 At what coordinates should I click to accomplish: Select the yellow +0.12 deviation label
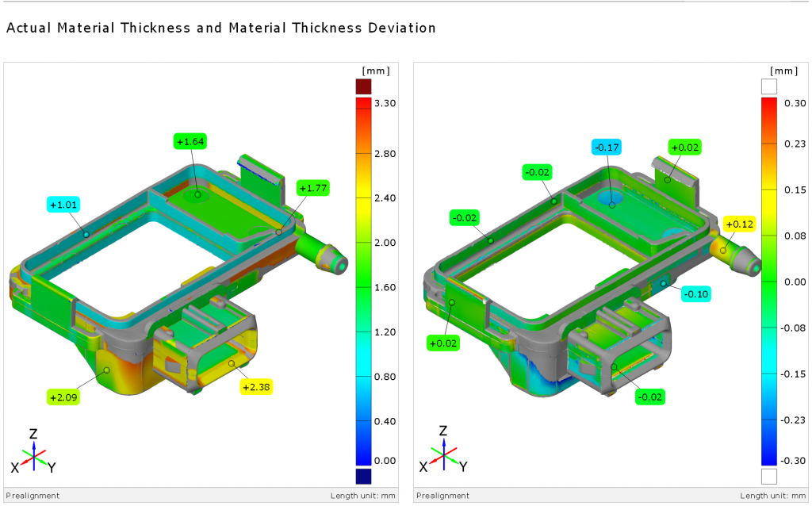pos(740,224)
